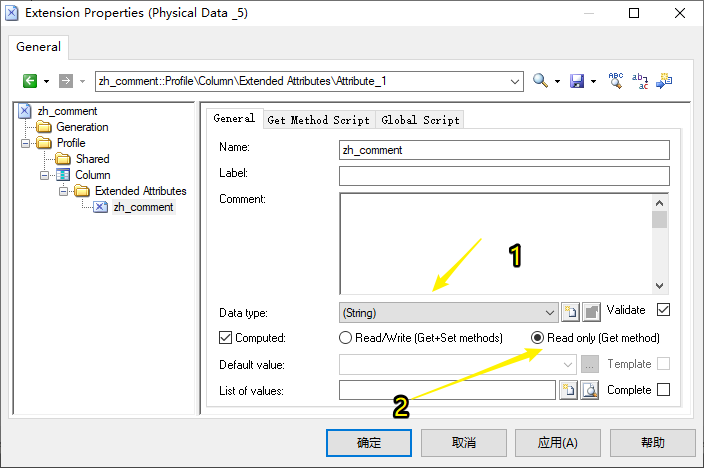704x468 pixels.
Task: Collapse the Column tree node
Action: (x=44, y=175)
